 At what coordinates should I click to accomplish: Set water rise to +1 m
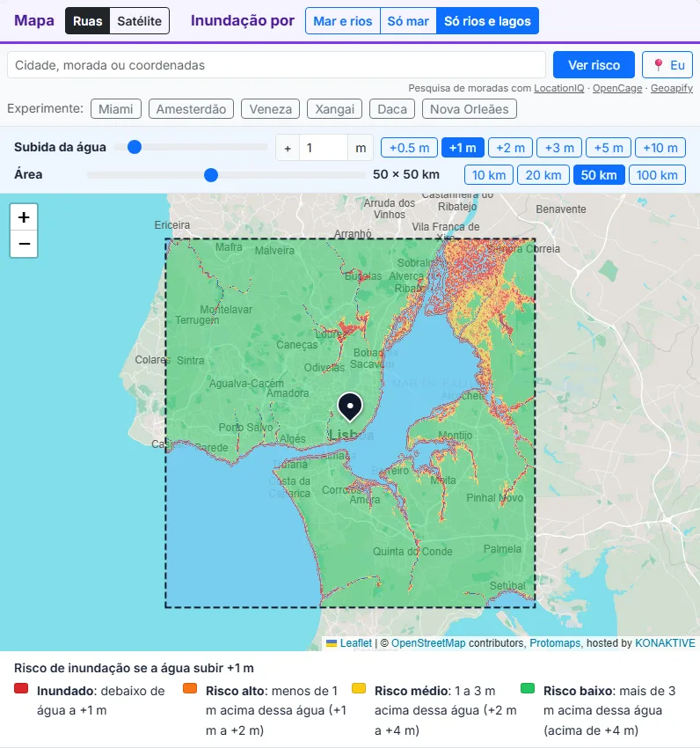[x=463, y=148]
